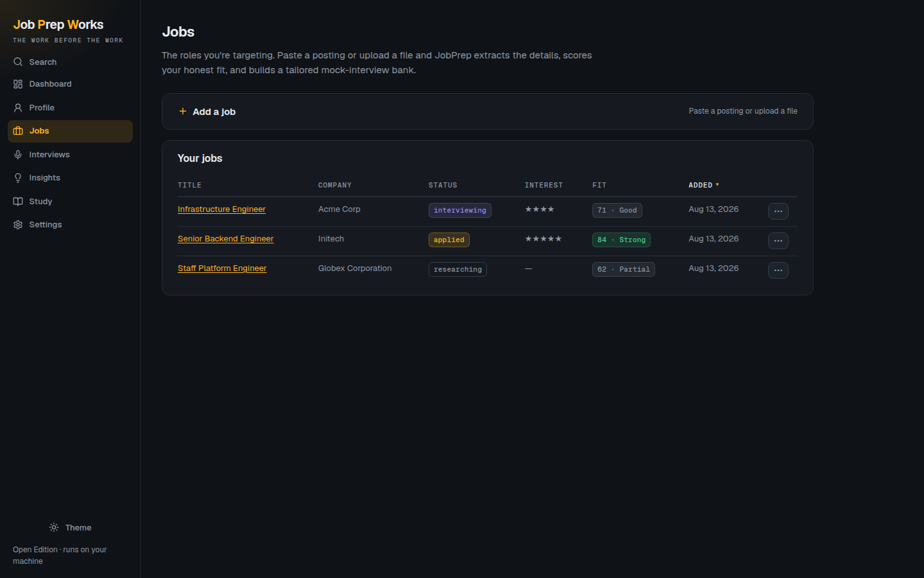The image size is (924, 578).
Task: Click the 'Initech' company cell
Action: tap(331, 239)
